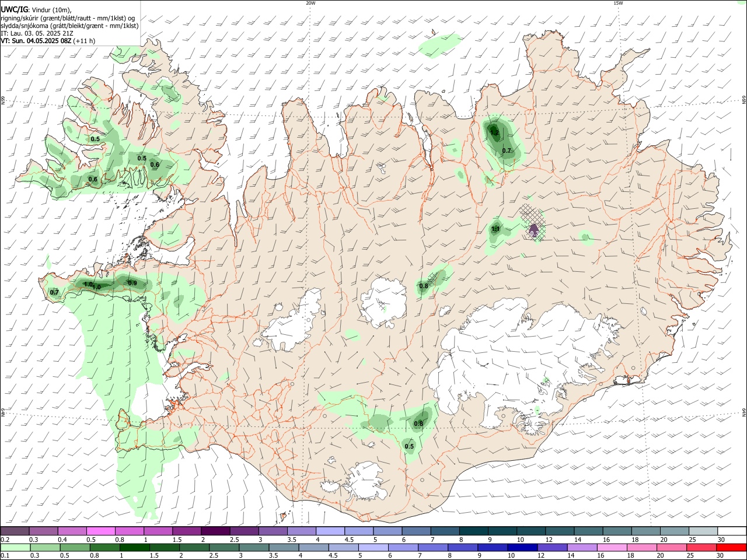Image resolution: width=747 pixels, height=560 pixels.
Task: Click the bright pink 0.5 snow legend swatch
Action: click(x=100, y=531)
